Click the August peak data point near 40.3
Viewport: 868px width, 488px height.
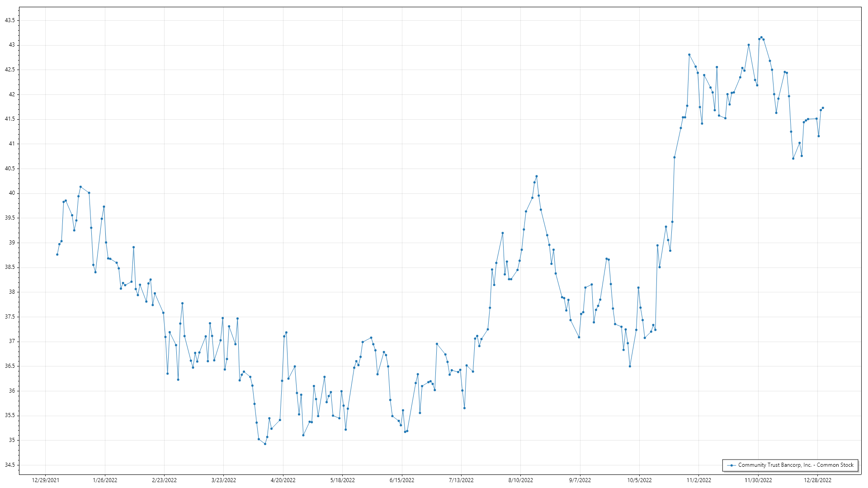coord(537,176)
